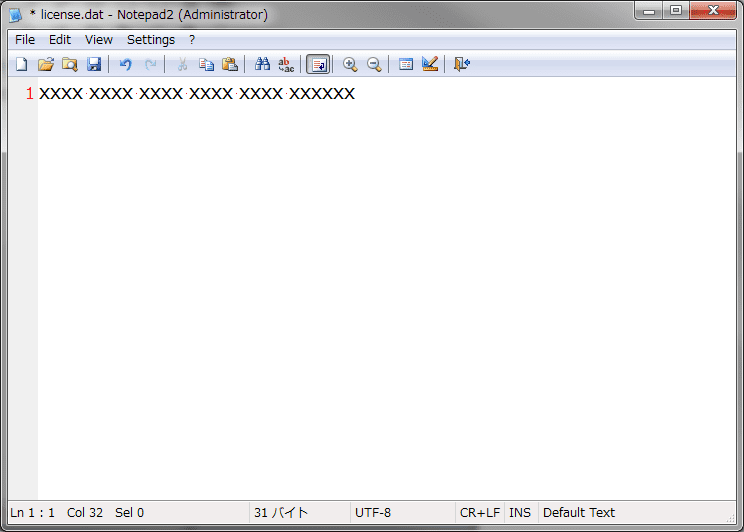
Task: Open Find with the binoculars icon
Action: 262,64
